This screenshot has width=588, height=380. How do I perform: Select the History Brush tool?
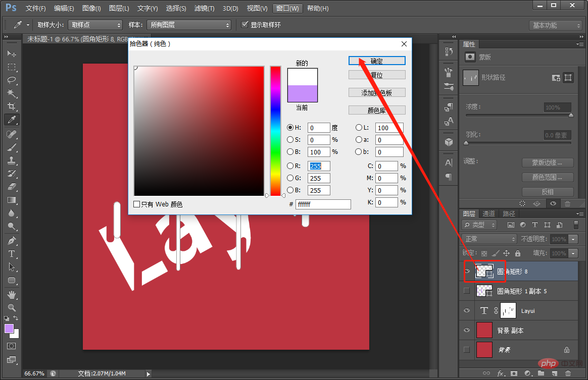pos(12,174)
